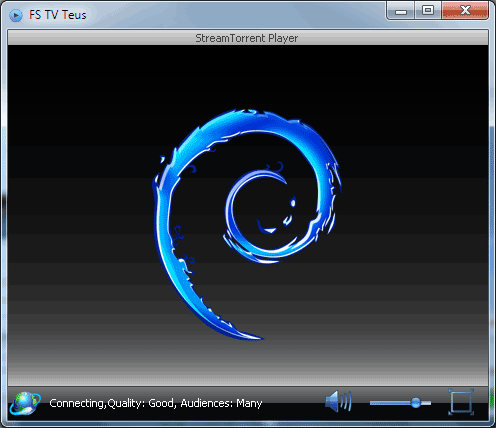Click the blue play app icon in title bar
The height and width of the screenshot is (428, 496).
coord(16,15)
